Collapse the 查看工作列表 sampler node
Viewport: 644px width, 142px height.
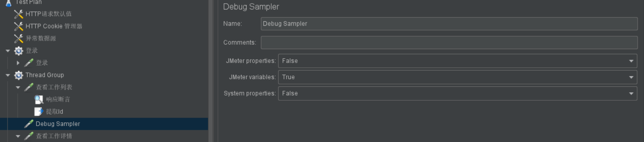point(18,87)
